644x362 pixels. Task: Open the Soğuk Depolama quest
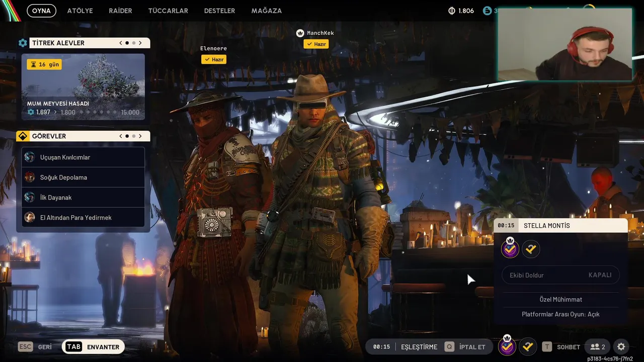(83, 177)
